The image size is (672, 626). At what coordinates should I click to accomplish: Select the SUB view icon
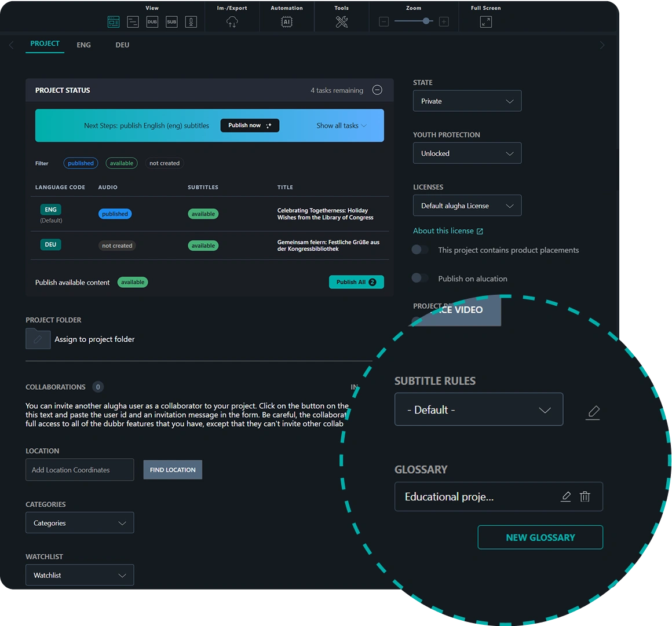pos(171,22)
